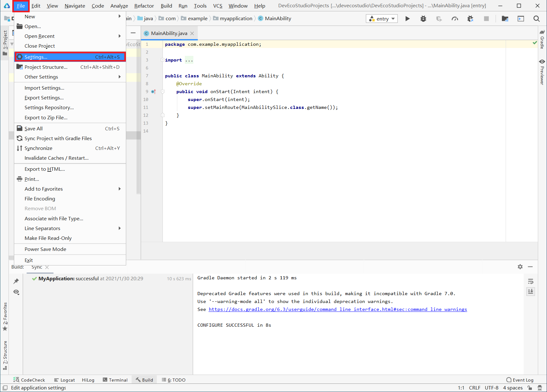This screenshot has height=392, width=547.
Task: Collapse the project panel with the minus icon
Action: pyautogui.click(x=133, y=33)
